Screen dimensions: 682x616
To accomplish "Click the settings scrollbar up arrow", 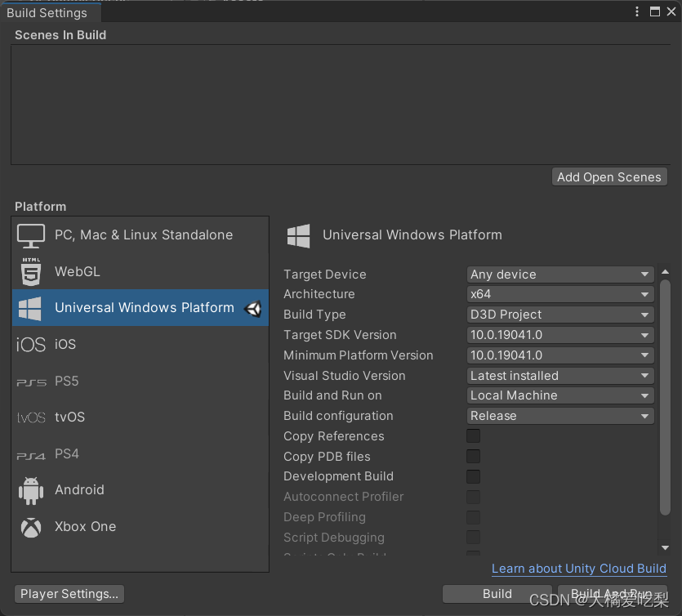I will coord(665,272).
